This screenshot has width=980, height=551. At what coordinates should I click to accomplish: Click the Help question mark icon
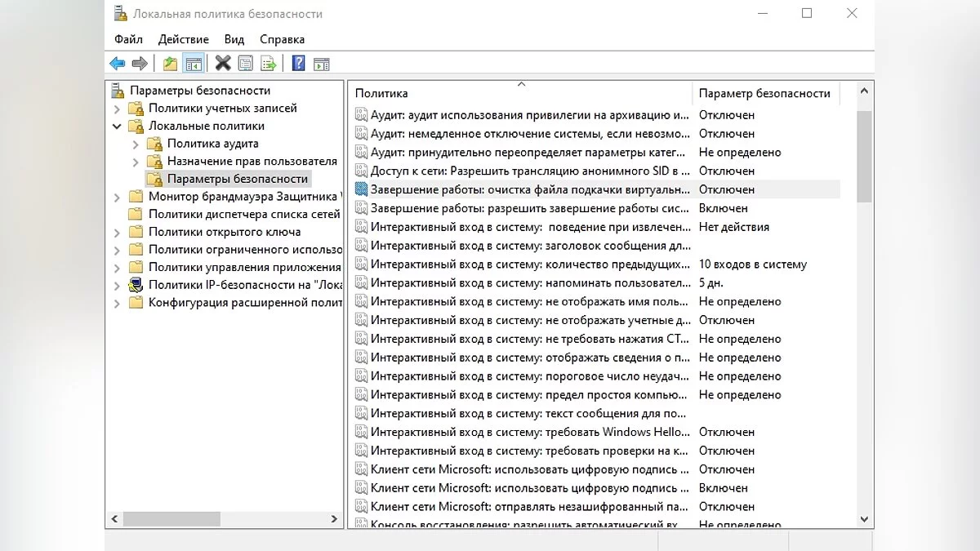coord(298,64)
